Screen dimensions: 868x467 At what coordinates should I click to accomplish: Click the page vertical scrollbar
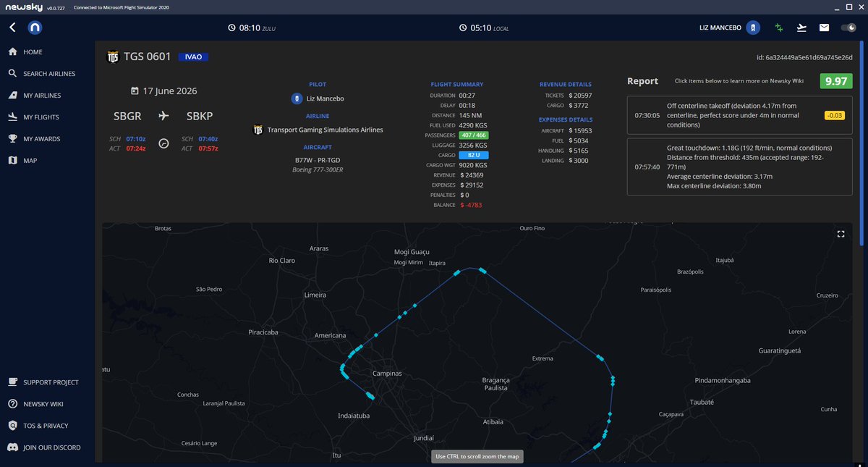861,145
